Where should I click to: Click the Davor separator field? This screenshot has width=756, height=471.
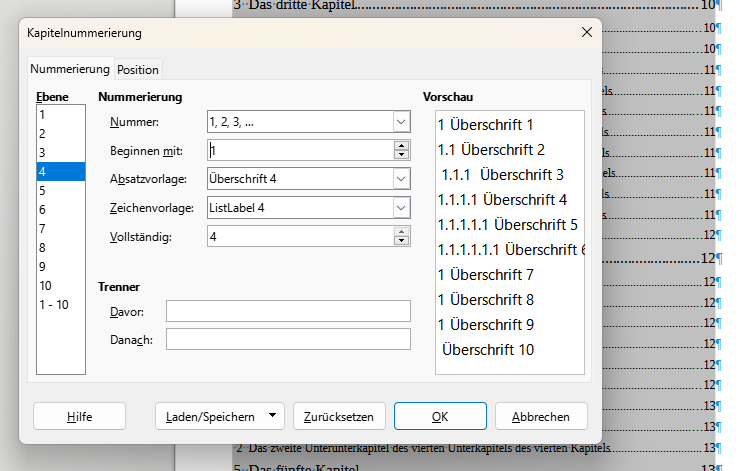(288, 311)
